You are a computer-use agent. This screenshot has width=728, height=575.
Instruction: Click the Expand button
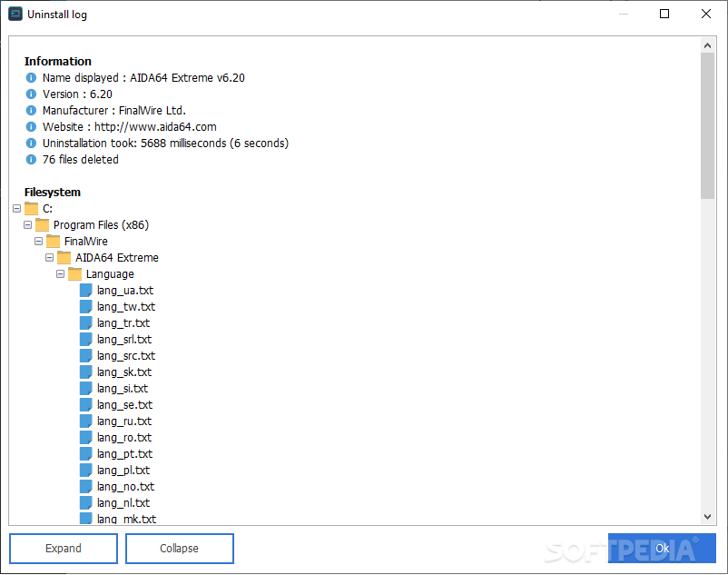coord(64,549)
